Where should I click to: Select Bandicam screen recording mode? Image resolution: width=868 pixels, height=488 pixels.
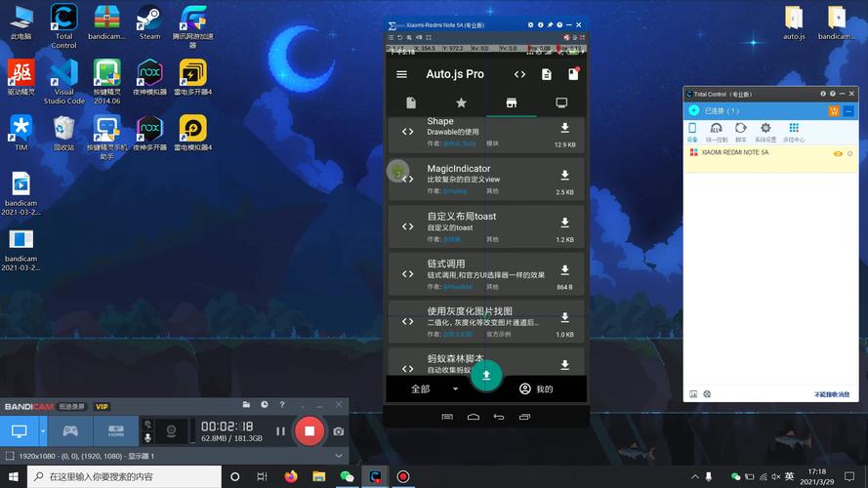tap(20, 431)
